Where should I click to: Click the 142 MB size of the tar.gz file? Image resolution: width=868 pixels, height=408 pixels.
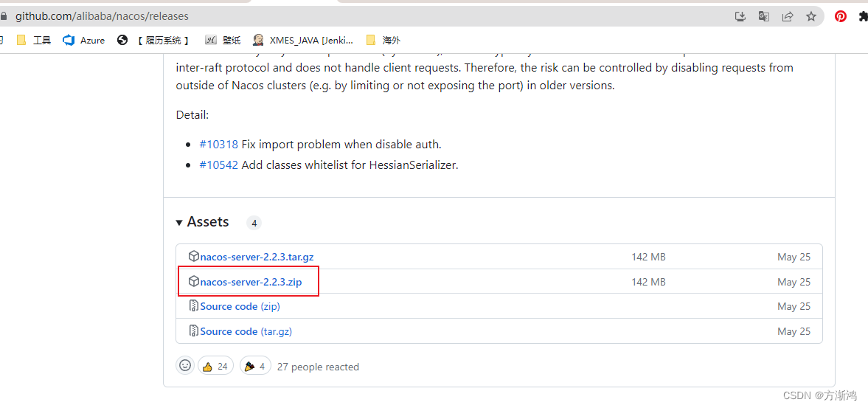pyautogui.click(x=648, y=257)
